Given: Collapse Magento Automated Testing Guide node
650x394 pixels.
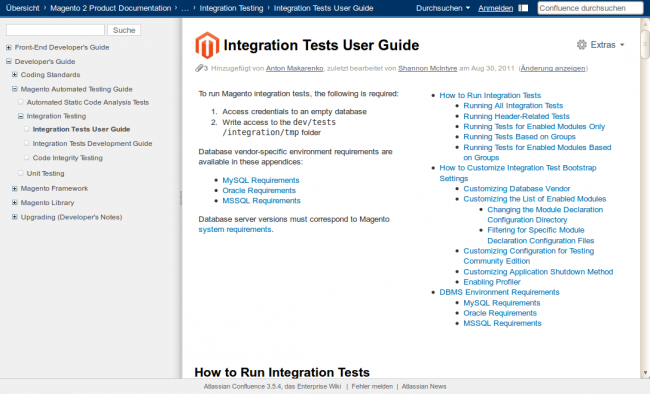Looking at the screenshot, I should pos(15,89).
